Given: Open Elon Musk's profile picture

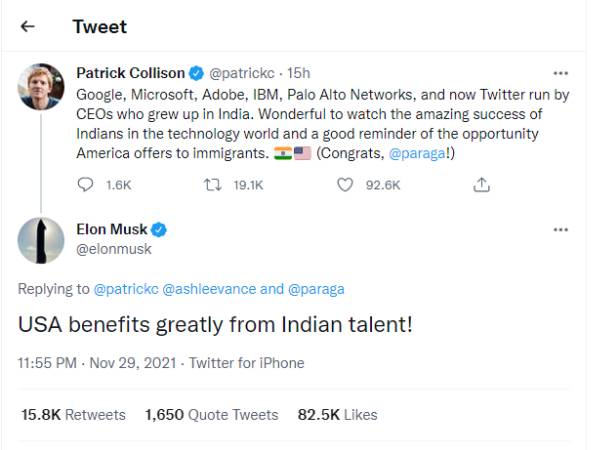Looking at the screenshot, I should tap(38, 239).
